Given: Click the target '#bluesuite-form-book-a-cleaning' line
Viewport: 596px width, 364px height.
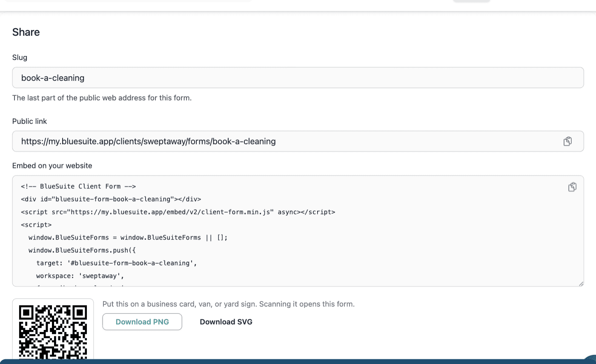Looking at the screenshot, I should pyautogui.click(x=117, y=263).
